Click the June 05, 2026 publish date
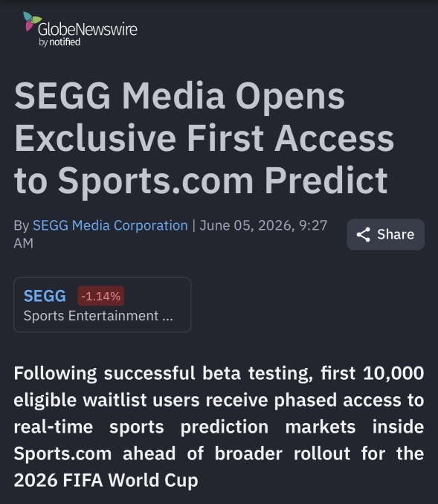Screen dimensions: 438x504 [247, 225]
